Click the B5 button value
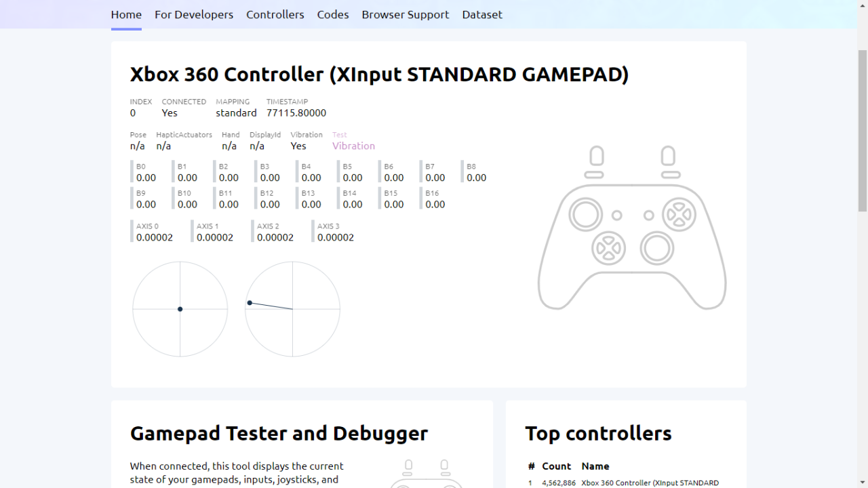The height and width of the screenshot is (488, 868). click(x=353, y=178)
